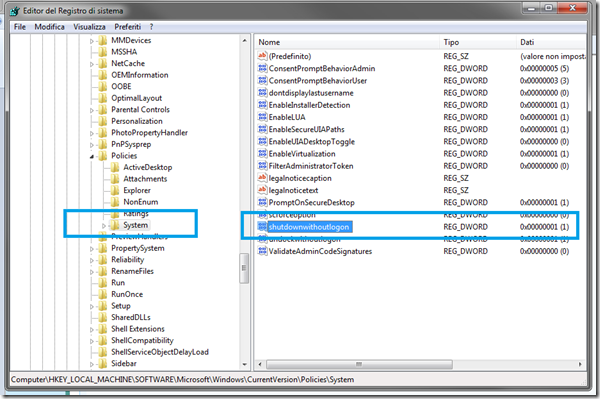
Task: Click the horizontal scroll right arrow
Action: click(x=580, y=364)
